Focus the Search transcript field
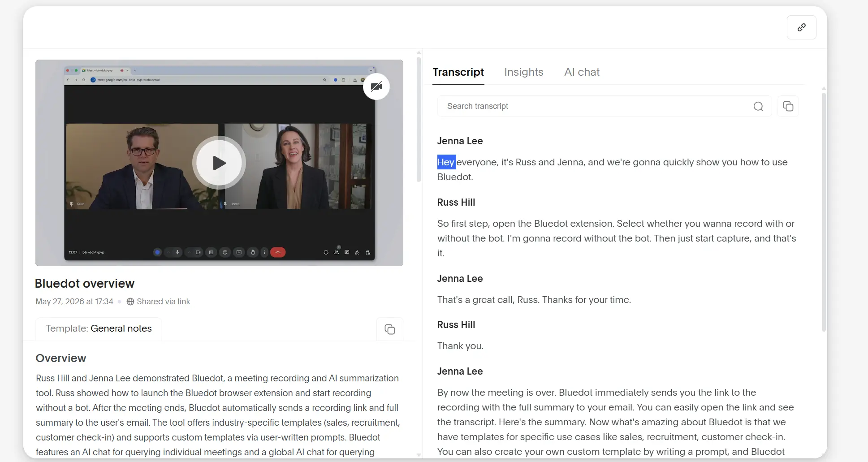 604,106
